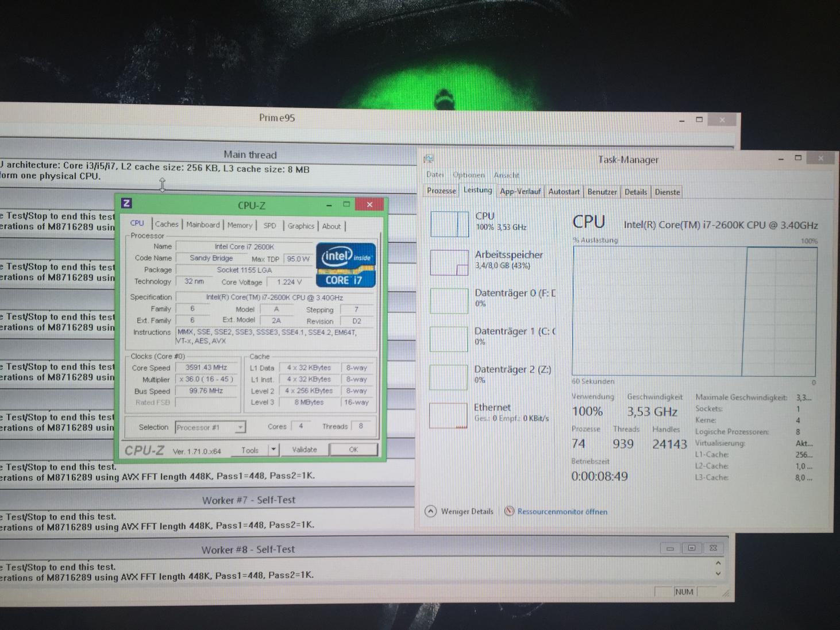Image resolution: width=840 pixels, height=630 pixels.
Task: Click the Validate button in CPU-Z
Action: 305,450
